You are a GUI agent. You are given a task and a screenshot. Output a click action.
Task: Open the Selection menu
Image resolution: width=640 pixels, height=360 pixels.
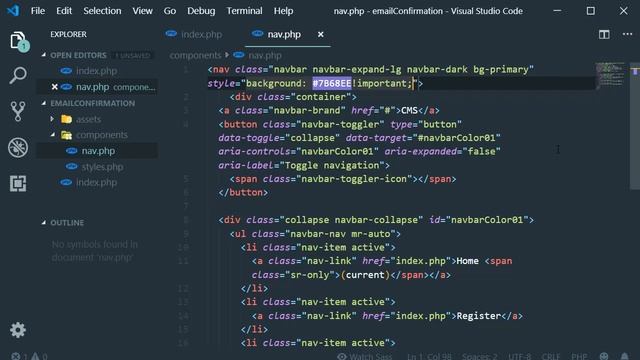point(102,11)
